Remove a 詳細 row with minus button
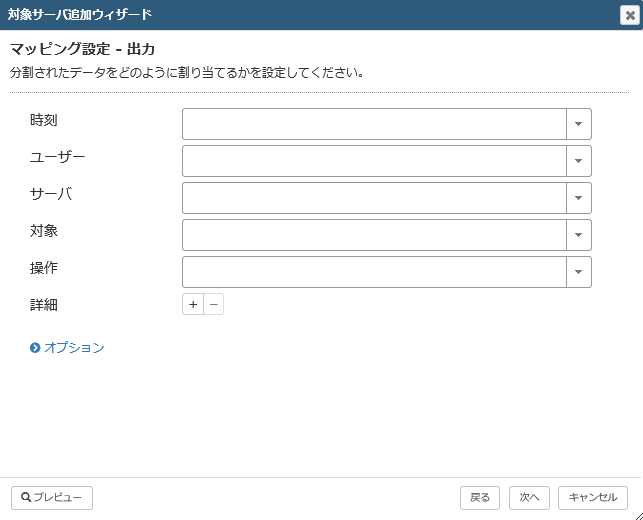This screenshot has height=520, width=643. tap(214, 304)
